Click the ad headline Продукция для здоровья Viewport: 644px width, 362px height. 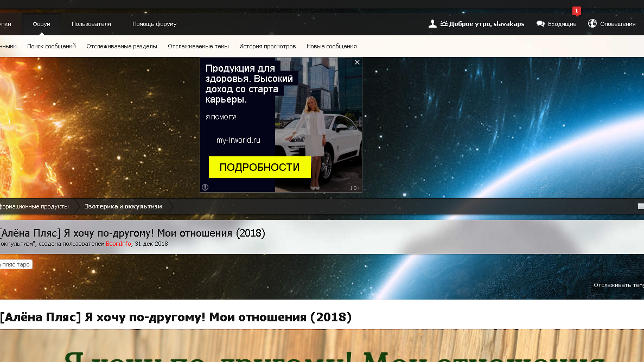click(249, 84)
